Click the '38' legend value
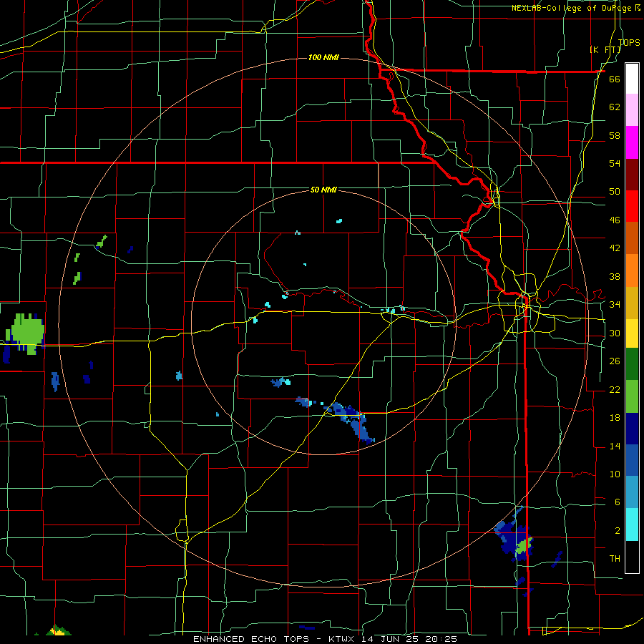Image resolution: width=644 pixels, height=644 pixels. pos(615,276)
